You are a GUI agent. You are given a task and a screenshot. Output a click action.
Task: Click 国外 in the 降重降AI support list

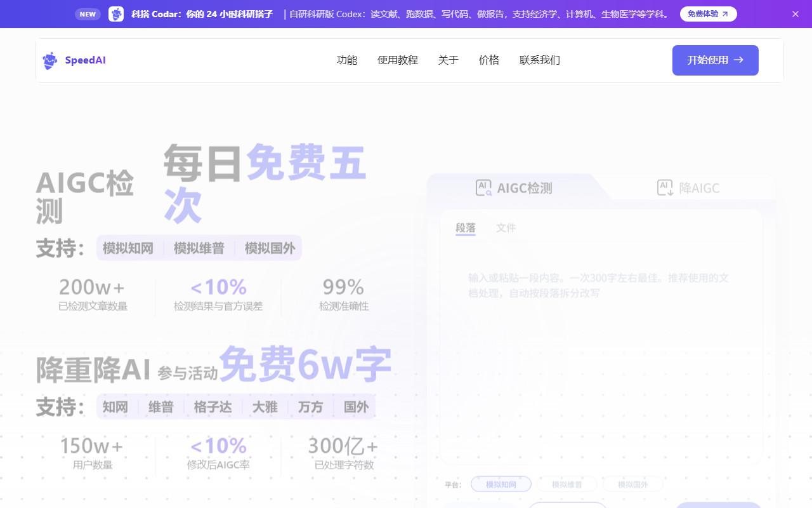point(357,407)
